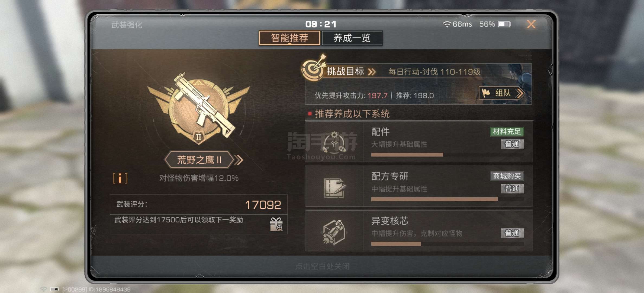This screenshot has width=644, height=293.
Task: Open the 配件 accessories system icon
Action: click(334, 141)
